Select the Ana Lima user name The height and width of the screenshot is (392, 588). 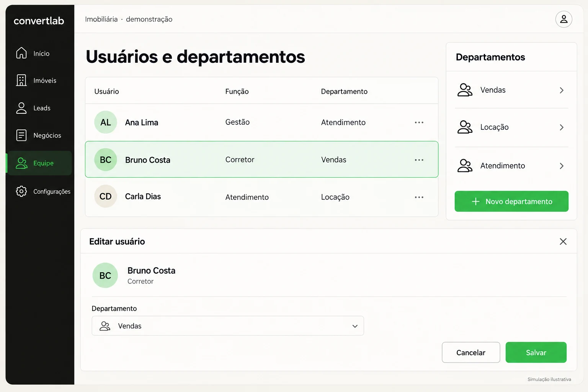[x=142, y=122]
